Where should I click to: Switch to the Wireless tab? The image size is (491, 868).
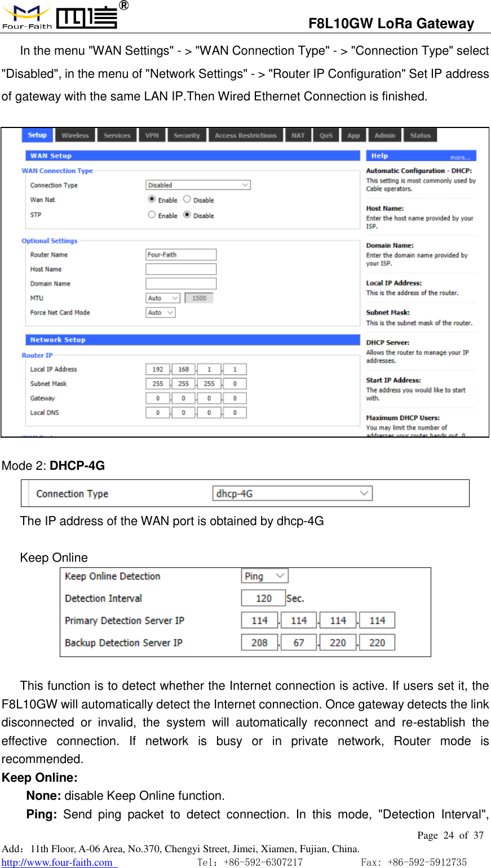[x=76, y=135]
